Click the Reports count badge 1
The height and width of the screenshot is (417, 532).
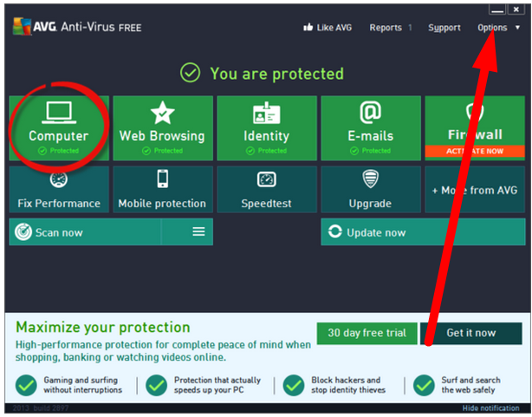[410, 28]
